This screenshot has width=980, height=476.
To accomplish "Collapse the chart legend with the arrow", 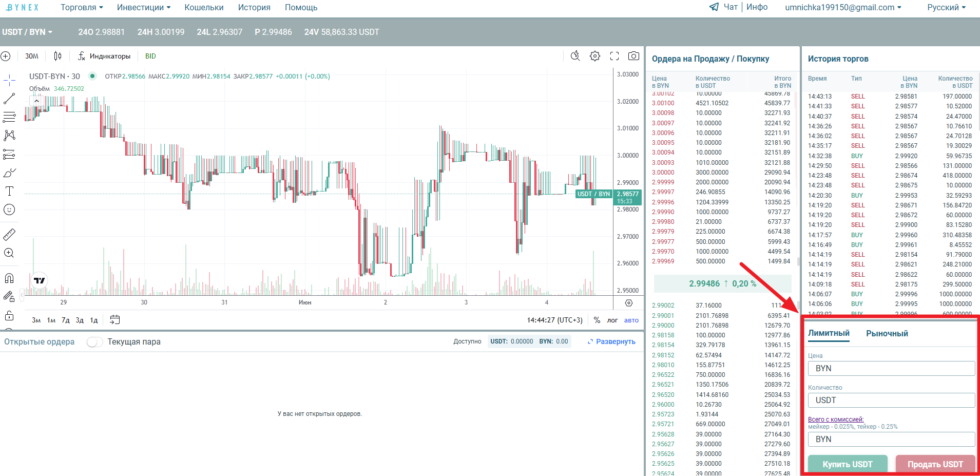I will coord(37,101).
